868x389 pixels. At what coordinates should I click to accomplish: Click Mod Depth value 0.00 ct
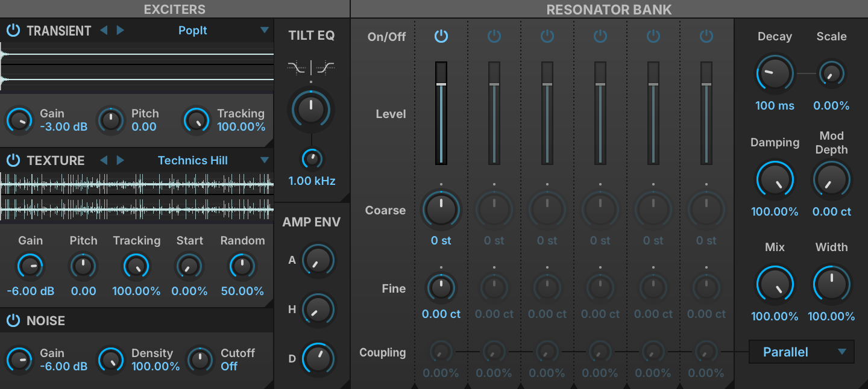pyautogui.click(x=832, y=212)
